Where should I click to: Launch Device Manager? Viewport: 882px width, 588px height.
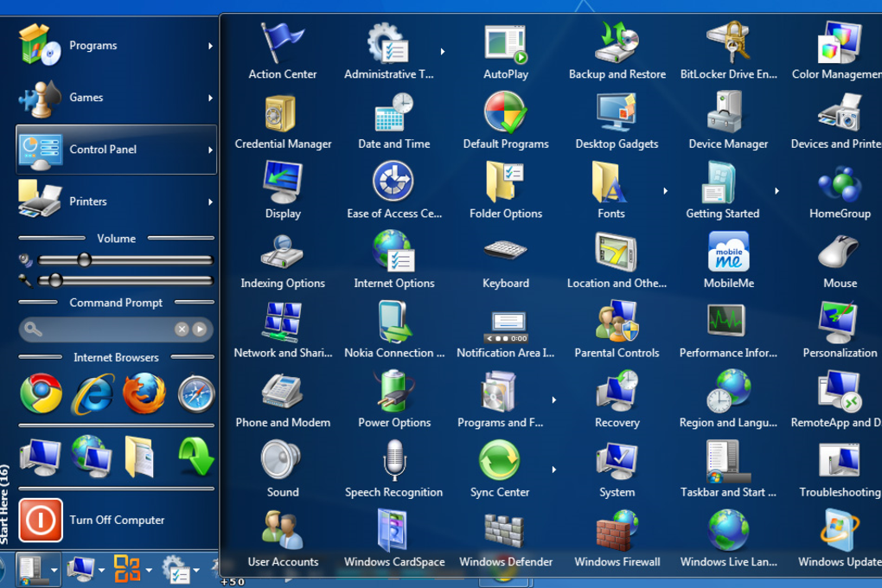(725, 112)
